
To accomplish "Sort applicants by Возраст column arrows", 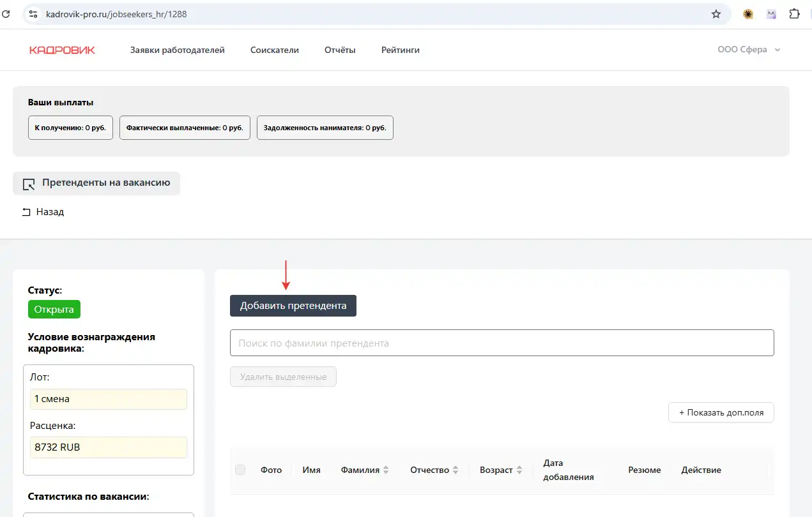I will [519, 470].
